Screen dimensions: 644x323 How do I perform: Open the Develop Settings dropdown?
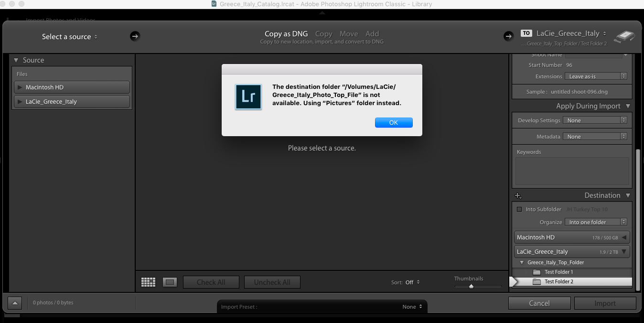pyautogui.click(x=595, y=120)
